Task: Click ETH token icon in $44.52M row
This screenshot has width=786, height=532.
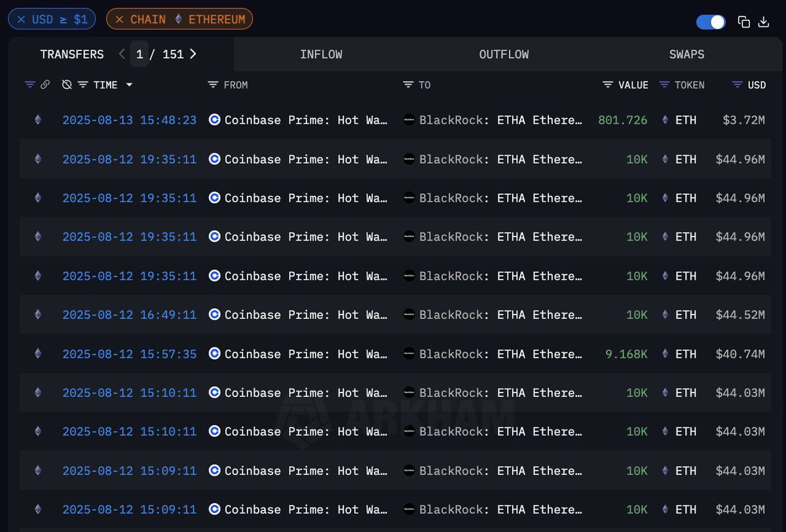Action: click(665, 314)
